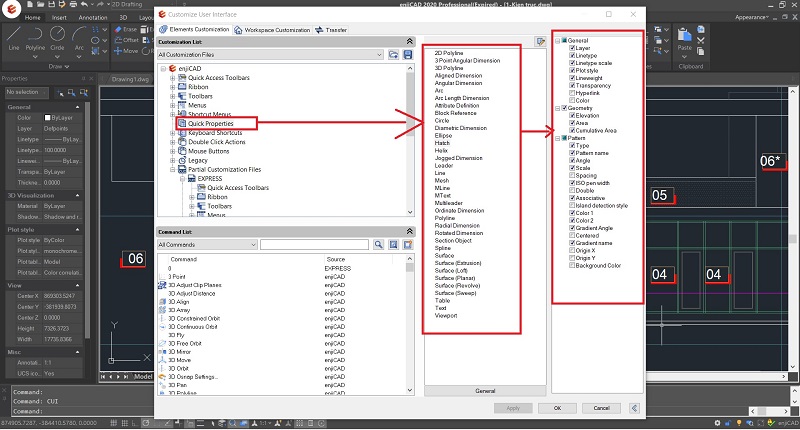Open the Insert ribbon tab
800x430 pixels.
click(x=59, y=18)
